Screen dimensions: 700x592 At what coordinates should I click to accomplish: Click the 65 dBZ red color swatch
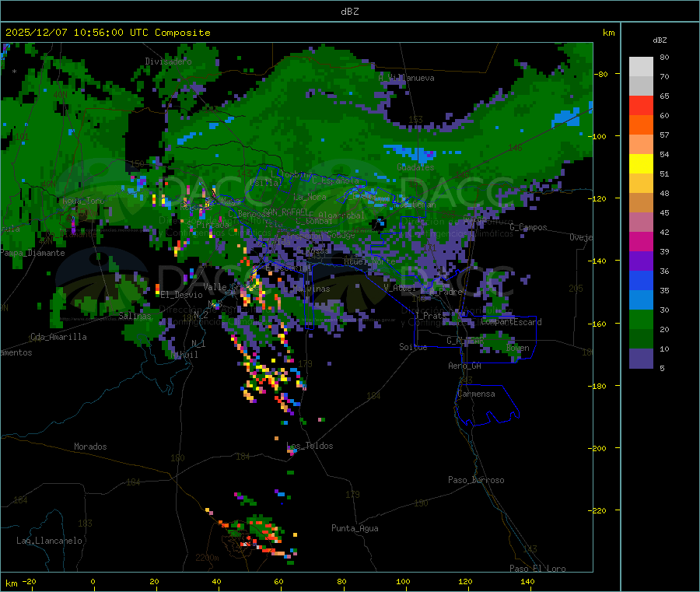[641, 105]
